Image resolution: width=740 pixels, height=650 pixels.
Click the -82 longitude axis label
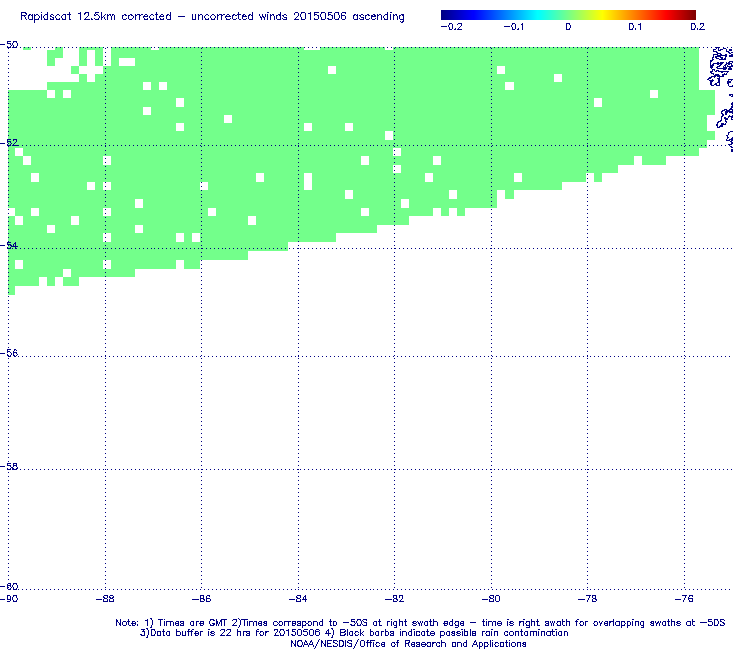point(395,599)
